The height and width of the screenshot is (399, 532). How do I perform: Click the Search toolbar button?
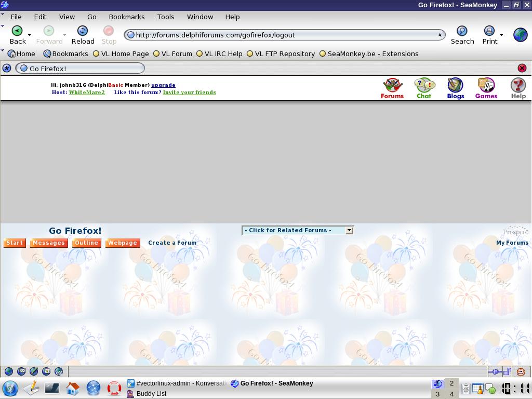pyautogui.click(x=462, y=35)
